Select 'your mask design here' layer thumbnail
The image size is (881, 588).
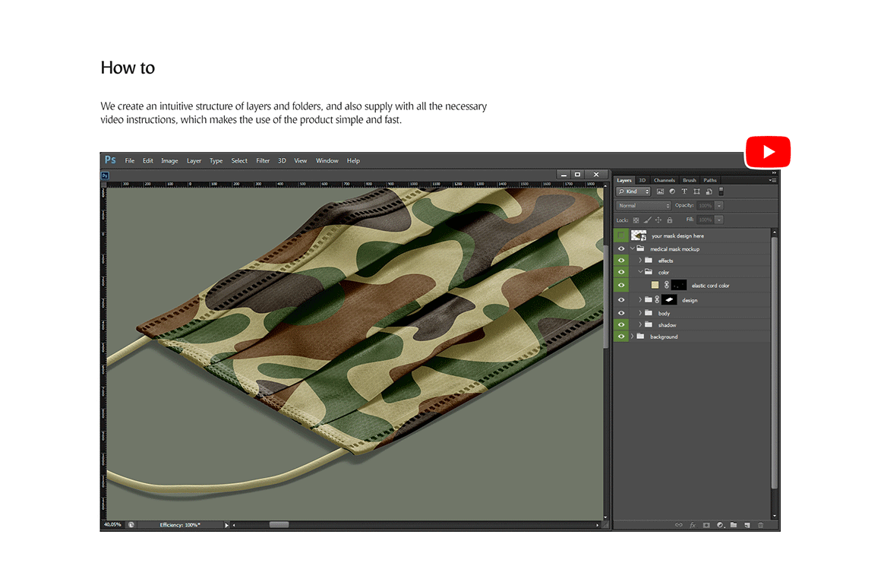(x=638, y=236)
